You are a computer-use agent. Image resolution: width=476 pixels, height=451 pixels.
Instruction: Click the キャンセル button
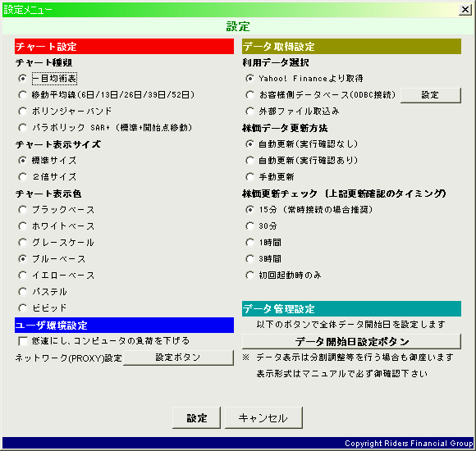pyautogui.click(x=263, y=418)
